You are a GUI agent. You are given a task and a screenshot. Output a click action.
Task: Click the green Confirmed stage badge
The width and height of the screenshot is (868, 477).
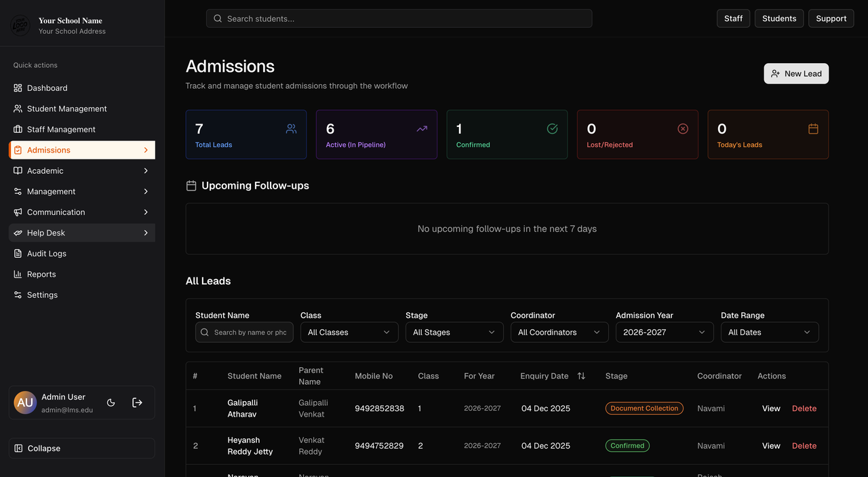pos(627,446)
